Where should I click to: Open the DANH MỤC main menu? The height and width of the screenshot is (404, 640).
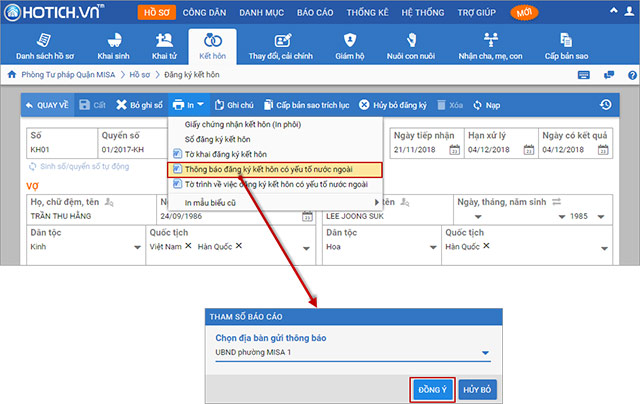tap(261, 13)
